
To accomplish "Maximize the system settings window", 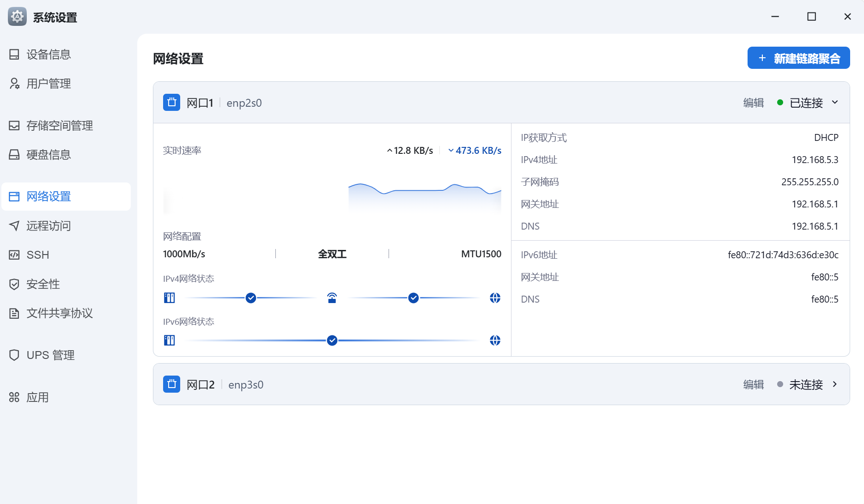I will 811,17.
